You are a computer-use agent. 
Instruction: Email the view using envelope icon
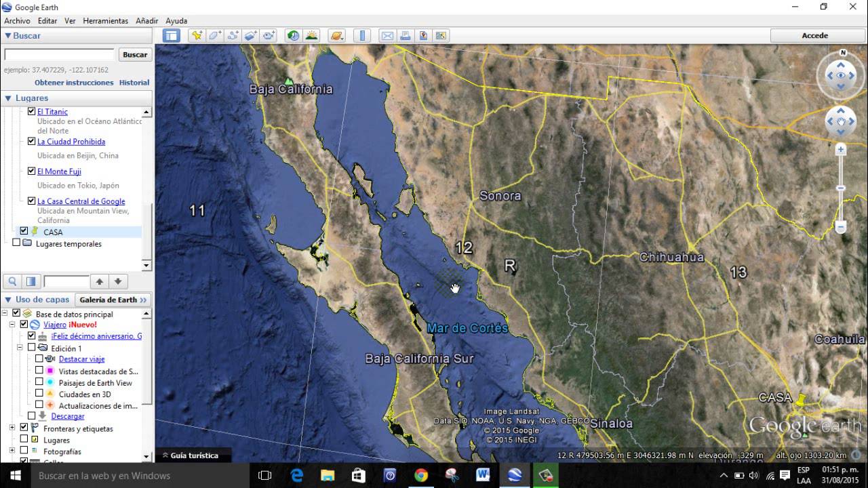click(x=387, y=35)
